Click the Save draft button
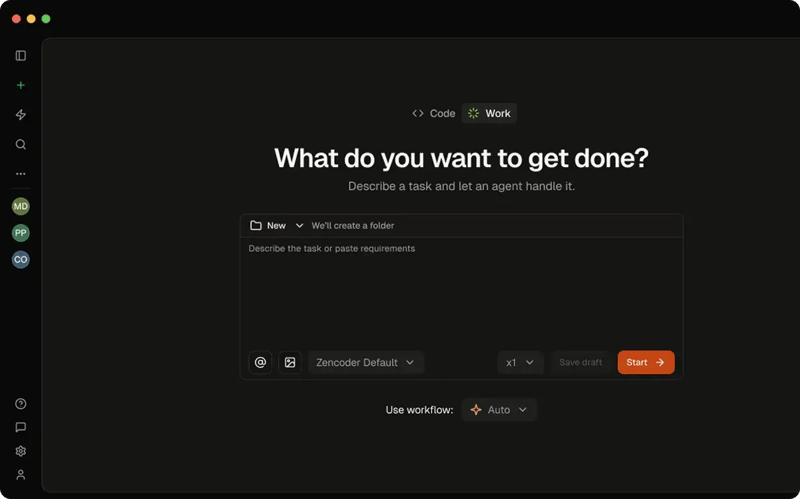800x499 pixels. [580, 362]
